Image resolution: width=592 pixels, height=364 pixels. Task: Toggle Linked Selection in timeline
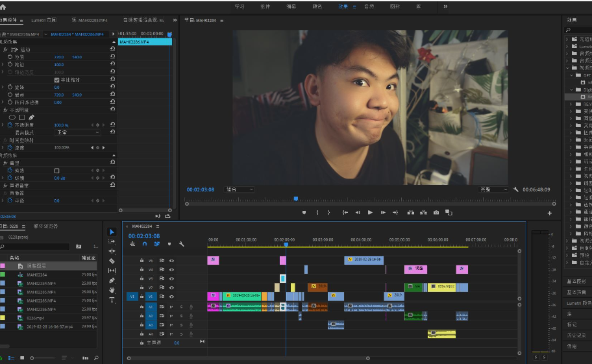[157, 244]
